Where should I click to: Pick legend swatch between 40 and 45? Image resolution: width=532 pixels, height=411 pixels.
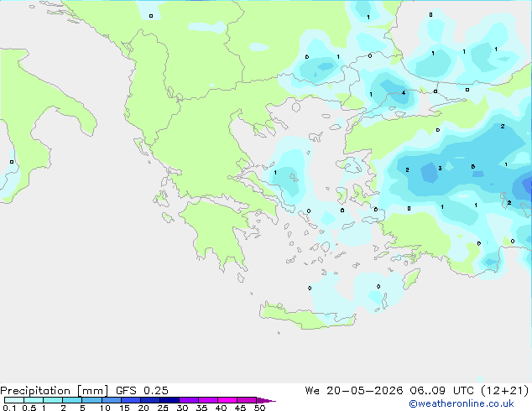point(227,400)
